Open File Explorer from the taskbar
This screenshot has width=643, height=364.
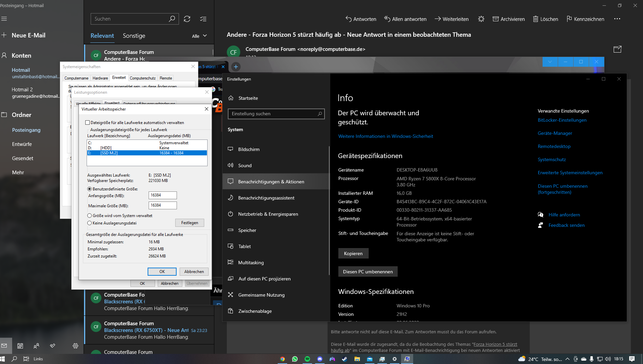coord(357,359)
